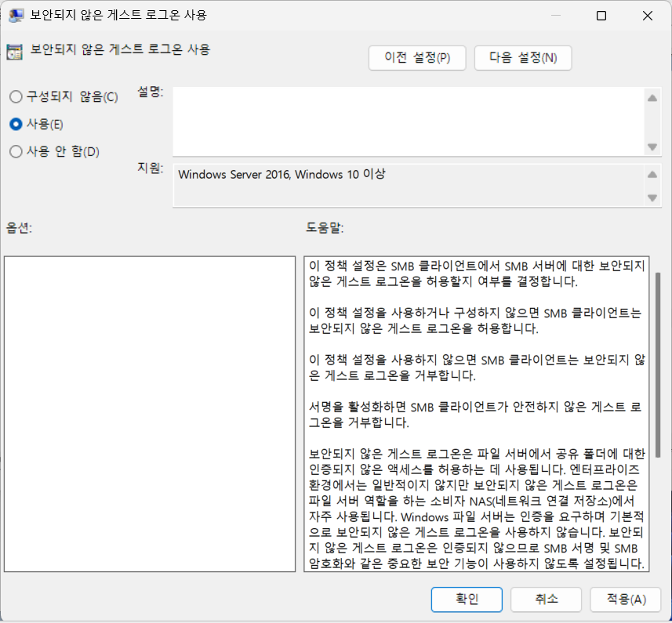Click the down arrow of 지원 scrollbar
672x623 pixels.
(652, 197)
